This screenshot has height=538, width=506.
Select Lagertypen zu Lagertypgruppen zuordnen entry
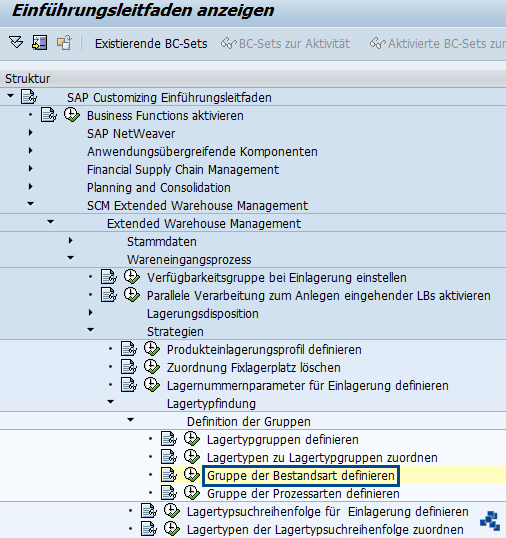click(x=322, y=458)
